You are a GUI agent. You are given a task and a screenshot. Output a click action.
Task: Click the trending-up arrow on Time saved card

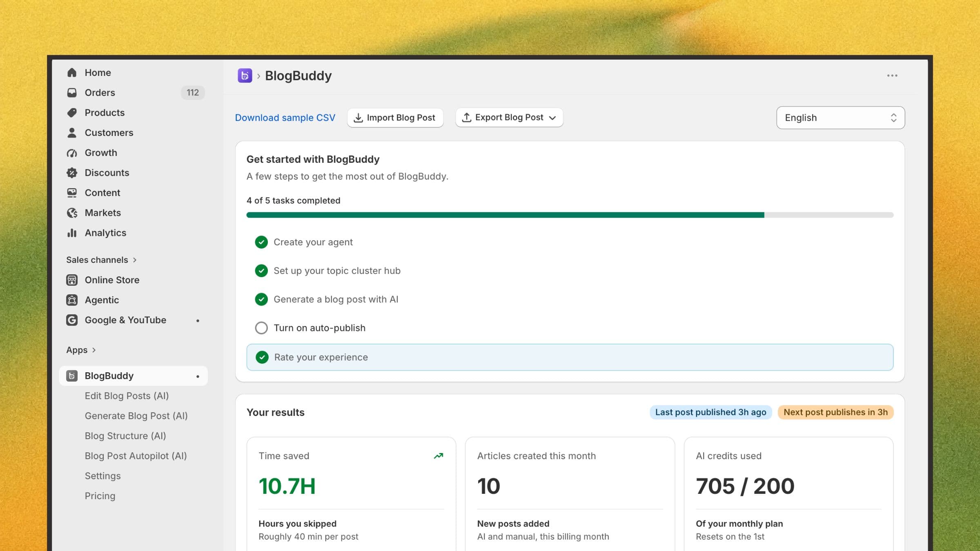coord(439,456)
